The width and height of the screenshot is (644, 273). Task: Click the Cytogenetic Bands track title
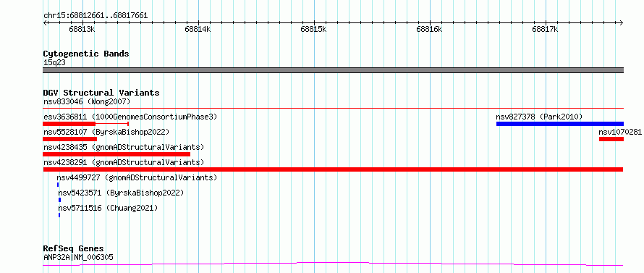(x=86, y=54)
